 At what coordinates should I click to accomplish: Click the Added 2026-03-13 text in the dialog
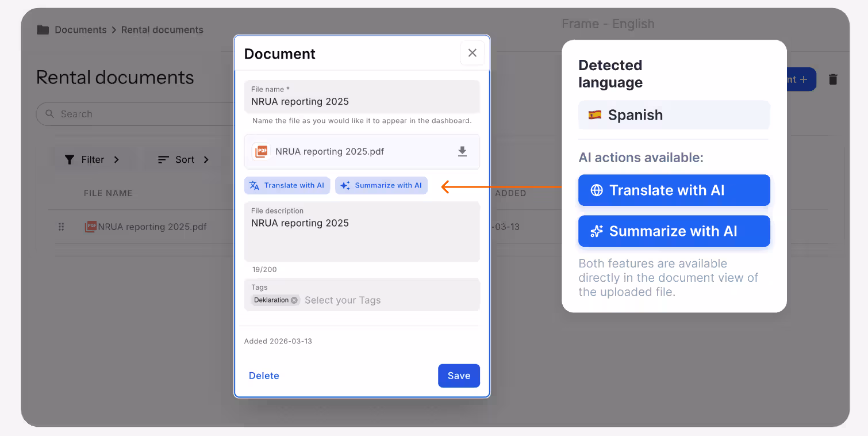click(278, 341)
